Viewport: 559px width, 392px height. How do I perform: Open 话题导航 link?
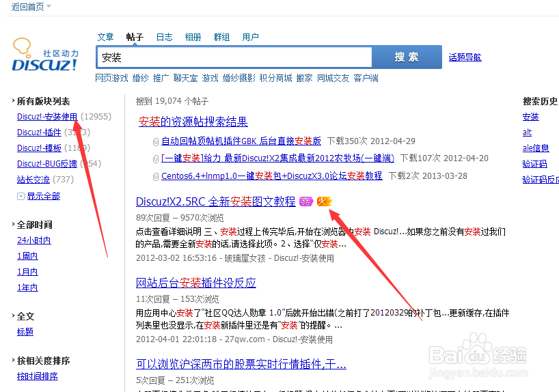(x=465, y=57)
